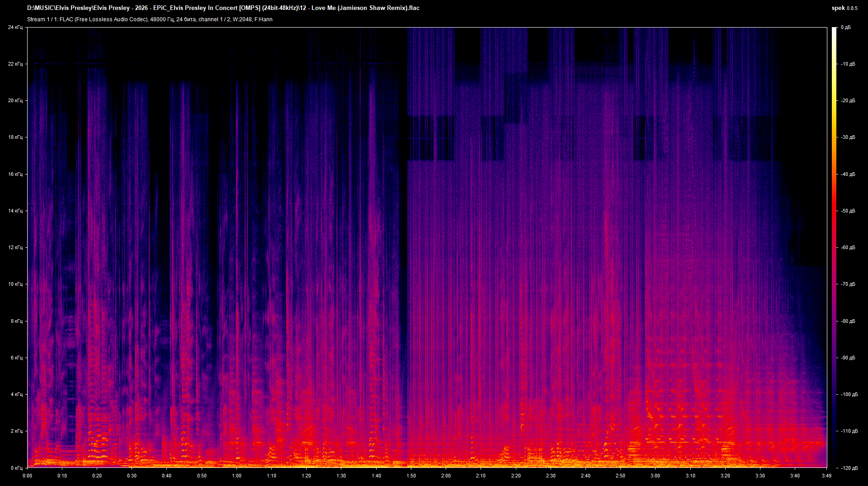Click the 1:30 time axis label
The width and height of the screenshot is (868, 486).
click(341, 476)
